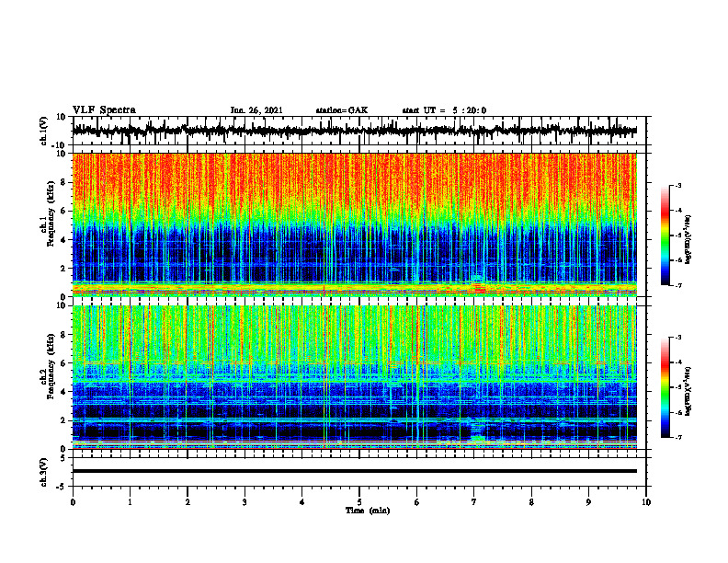The image size is (728, 563).
Task: Click the "5" tick on the ch.3 voltage axis
Action: [63, 458]
